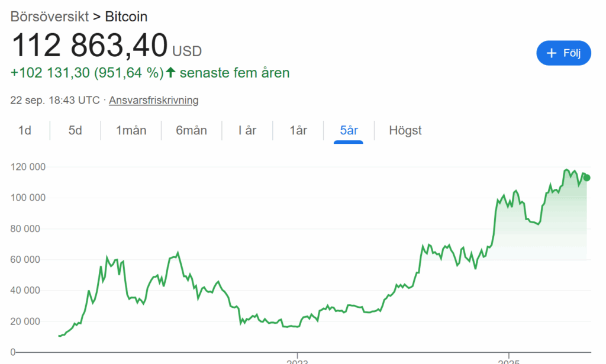Switch to the 1d time range tab
Viewport: 606px width, 364px height.
pos(25,130)
